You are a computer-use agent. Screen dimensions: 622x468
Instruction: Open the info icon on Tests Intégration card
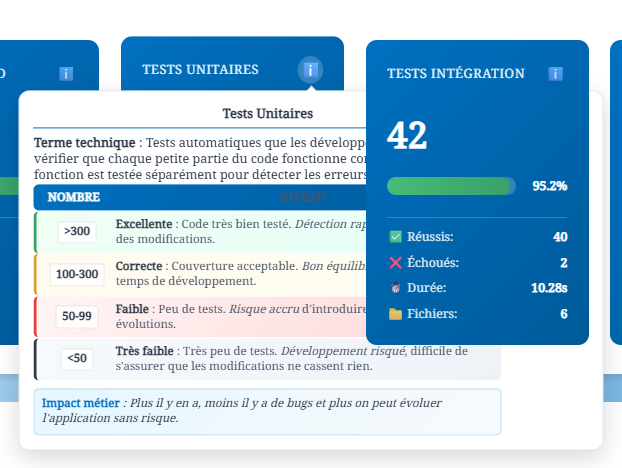pyautogui.click(x=556, y=74)
